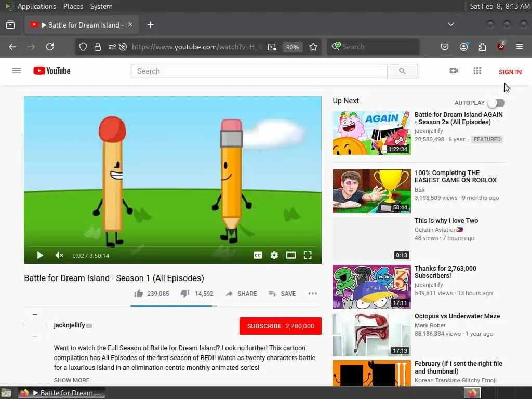Open the Thanks for 2,763,000 Subscribers thumbnail

[371, 287]
